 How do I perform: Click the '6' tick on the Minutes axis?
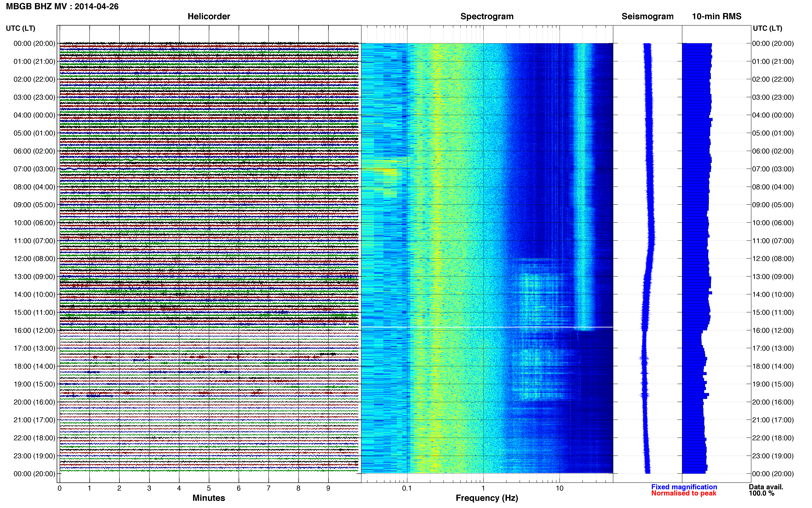pos(239,488)
